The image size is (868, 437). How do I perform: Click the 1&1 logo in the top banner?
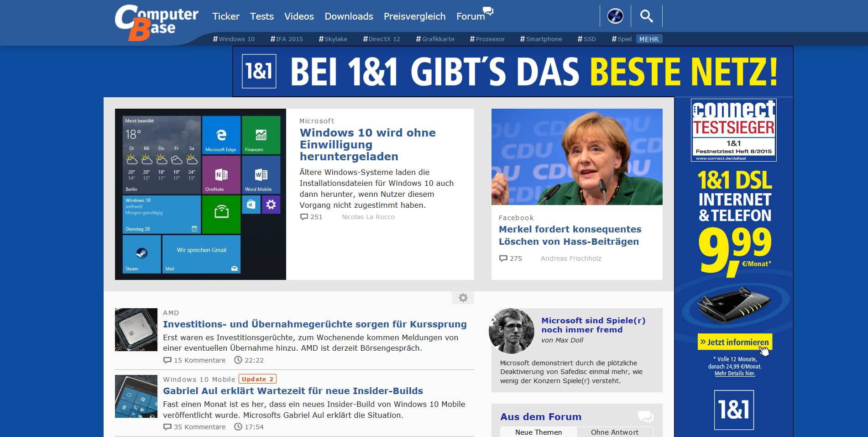pos(259,71)
